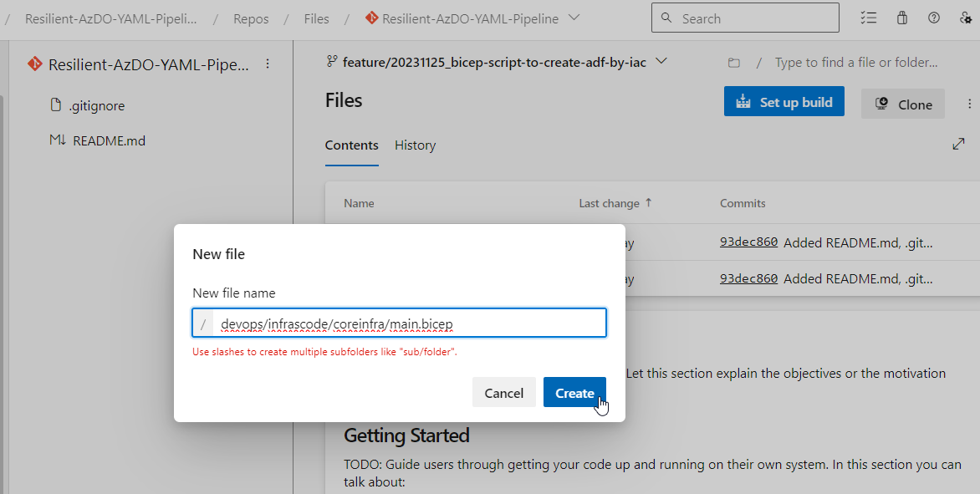
Task: Cancel the New file dialog
Action: [x=503, y=392]
